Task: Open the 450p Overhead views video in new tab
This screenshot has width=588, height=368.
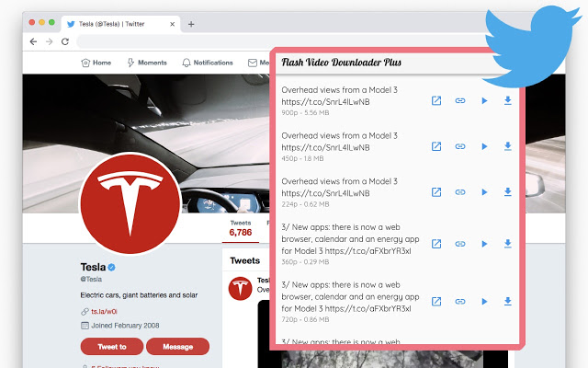Action: [x=436, y=146]
